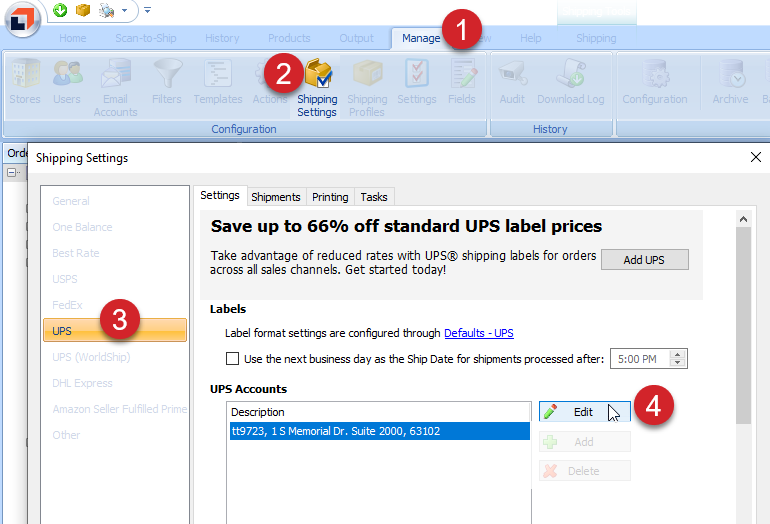The height and width of the screenshot is (524, 770).
Task: Select UPS (WorldShip) in provider list
Action: 114,357
